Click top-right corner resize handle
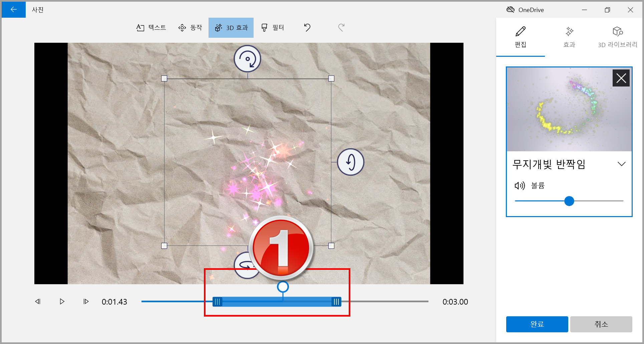The height and width of the screenshot is (344, 644). (331, 78)
